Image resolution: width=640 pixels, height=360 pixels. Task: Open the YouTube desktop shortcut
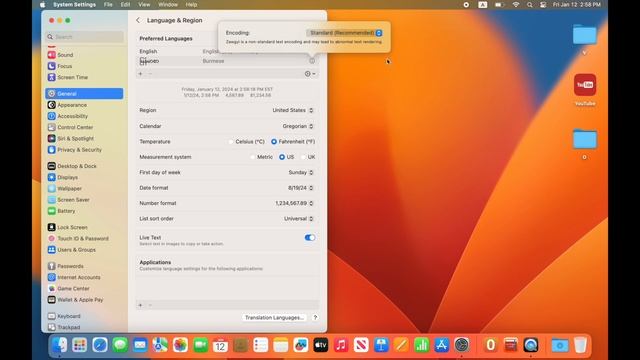coord(585,89)
